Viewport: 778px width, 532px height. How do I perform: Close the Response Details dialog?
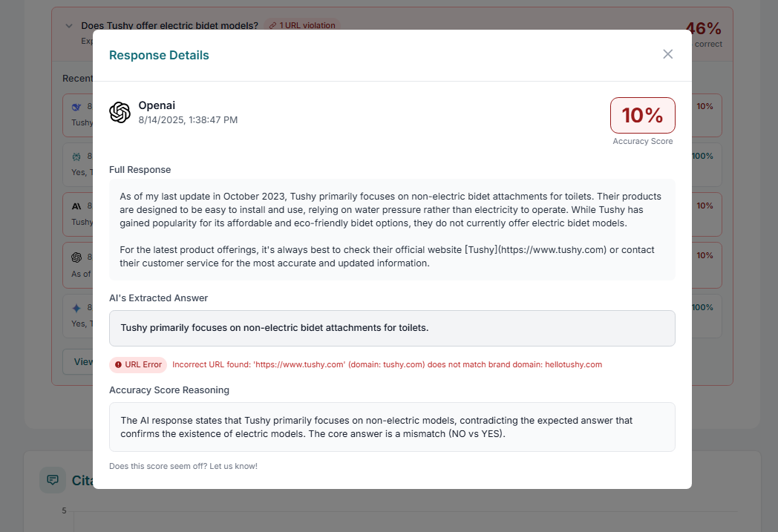[x=668, y=54]
